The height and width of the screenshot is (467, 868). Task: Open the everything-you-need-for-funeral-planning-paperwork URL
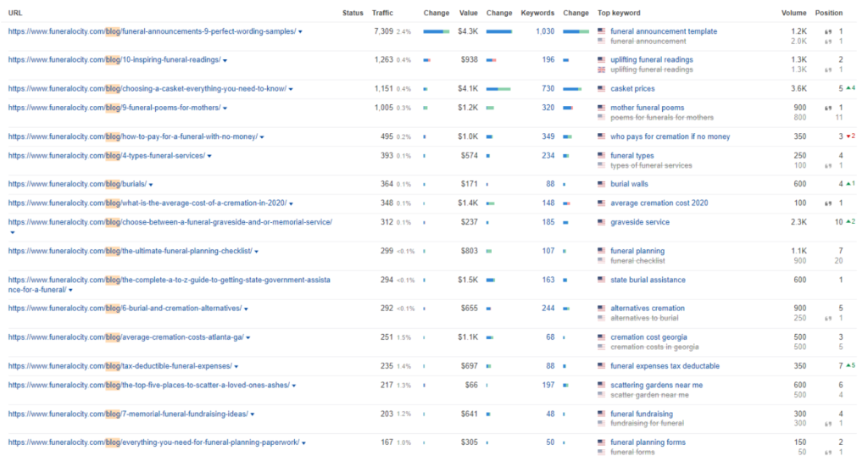pyautogui.click(x=154, y=442)
